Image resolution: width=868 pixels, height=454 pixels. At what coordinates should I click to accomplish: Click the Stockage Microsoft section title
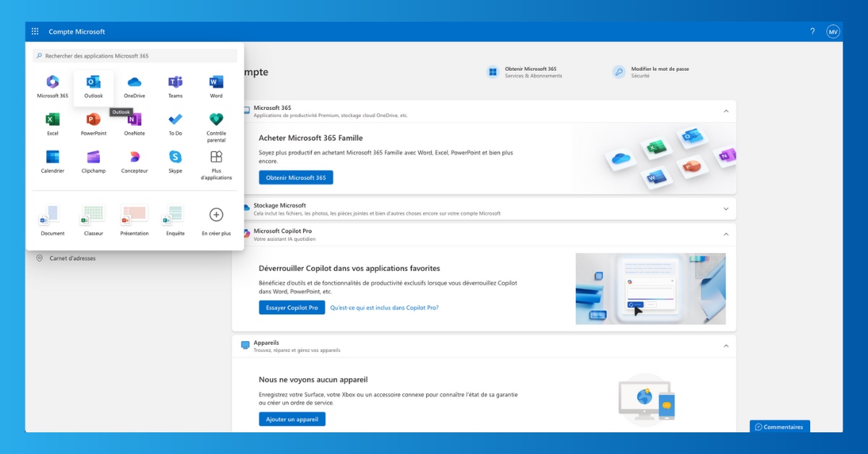coord(279,205)
